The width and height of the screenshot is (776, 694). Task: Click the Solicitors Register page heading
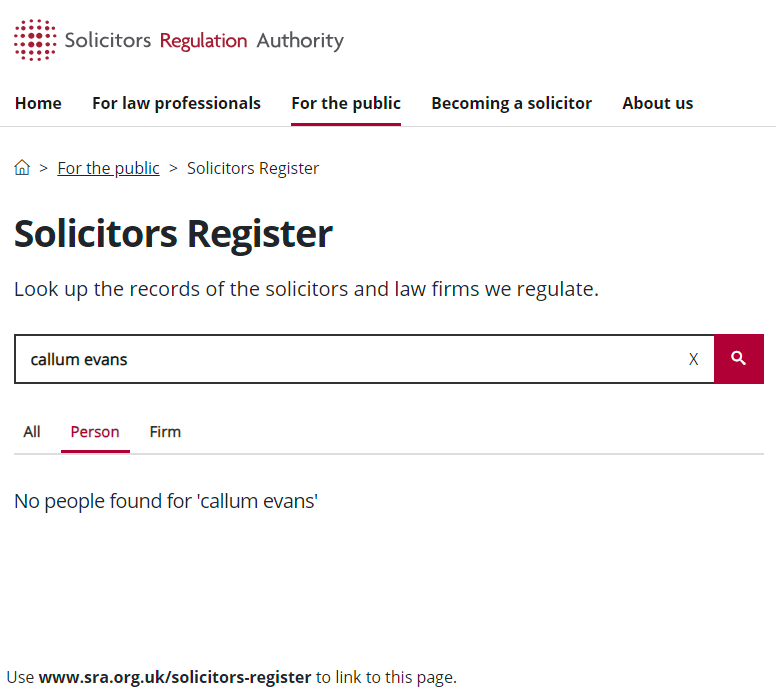coord(173,234)
